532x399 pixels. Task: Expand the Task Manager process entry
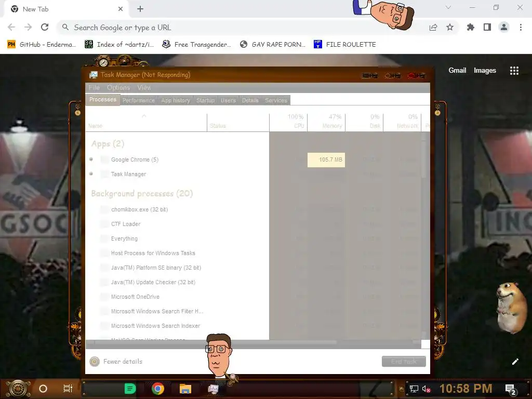91,174
